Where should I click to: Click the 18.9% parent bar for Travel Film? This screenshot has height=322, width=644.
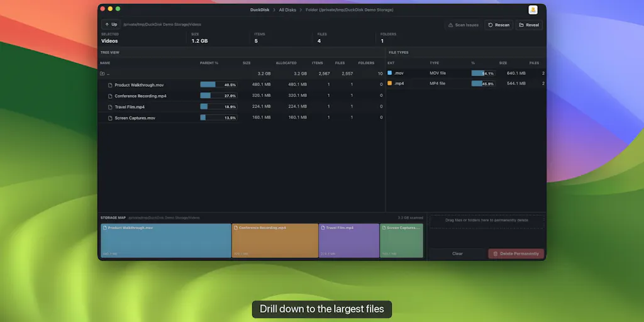pyautogui.click(x=218, y=107)
